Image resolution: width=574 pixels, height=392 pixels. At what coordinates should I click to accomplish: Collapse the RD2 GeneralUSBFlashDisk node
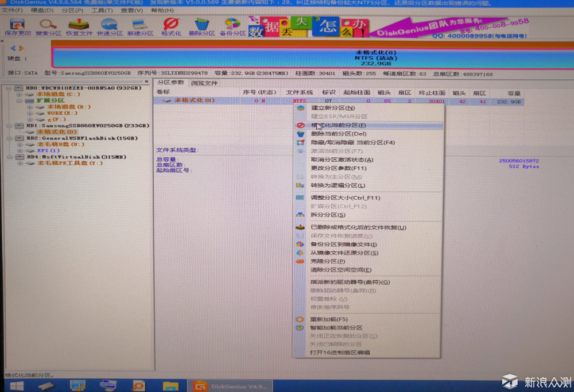[x=9, y=138]
